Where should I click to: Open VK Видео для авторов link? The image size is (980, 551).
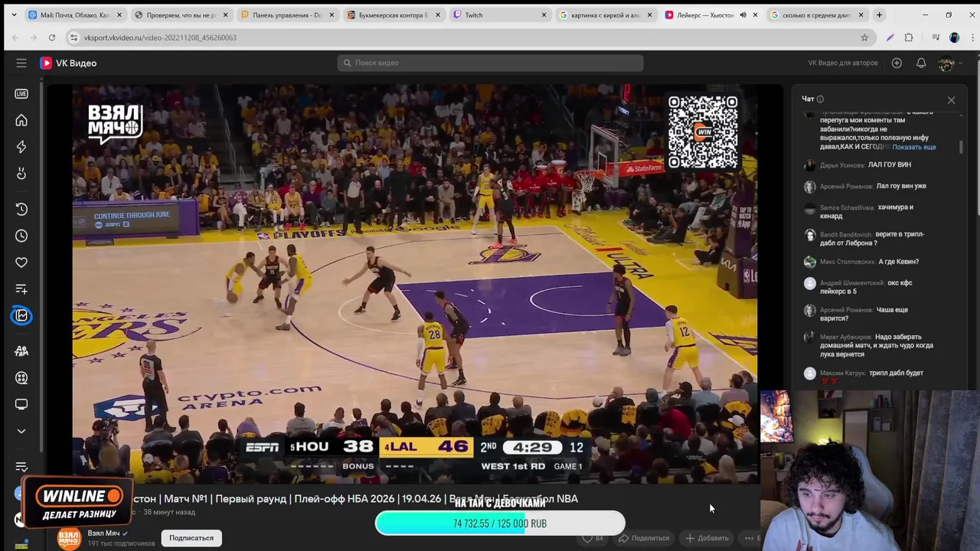pos(842,63)
